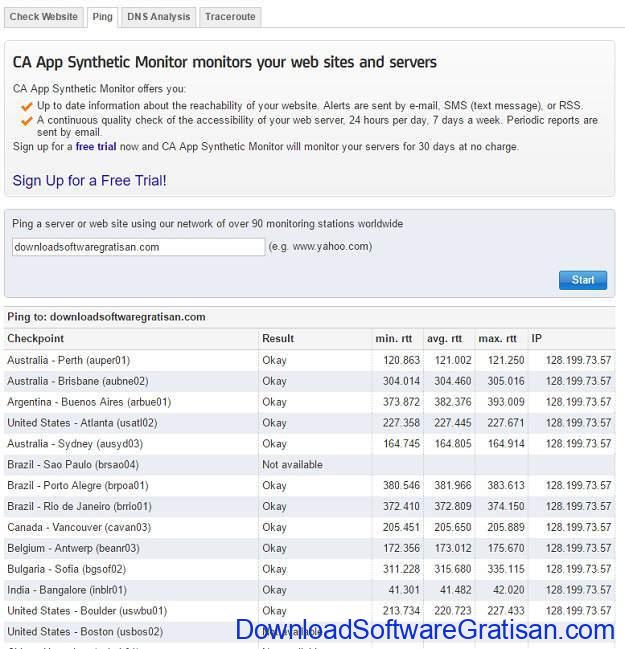Image resolution: width=625 pixels, height=649 pixels.
Task: Select Brazil - Porto Alegre (brpoa01) checkpoint
Action: point(78,486)
